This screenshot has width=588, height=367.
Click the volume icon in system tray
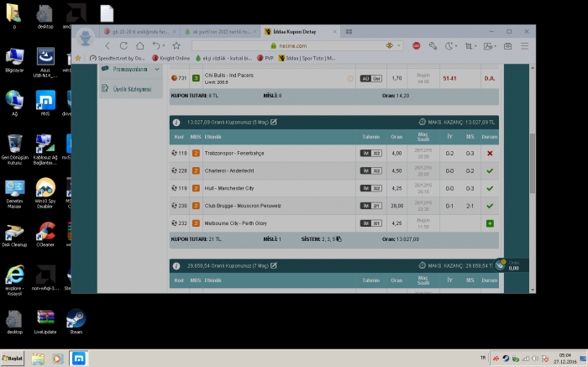tap(536, 359)
